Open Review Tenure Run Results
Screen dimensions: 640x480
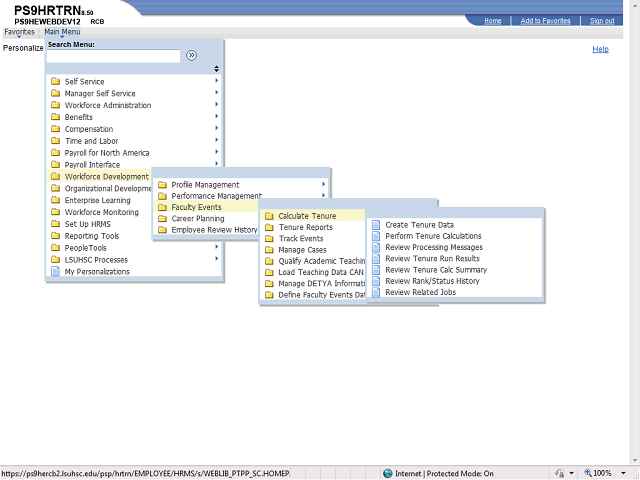click(432, 258)
